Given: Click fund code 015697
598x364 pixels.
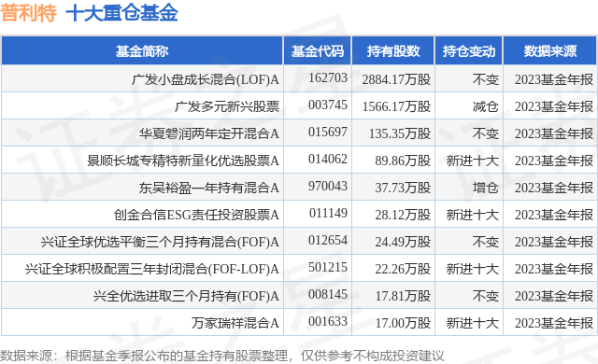Looking at the screenshot, I should coord(328,133).
